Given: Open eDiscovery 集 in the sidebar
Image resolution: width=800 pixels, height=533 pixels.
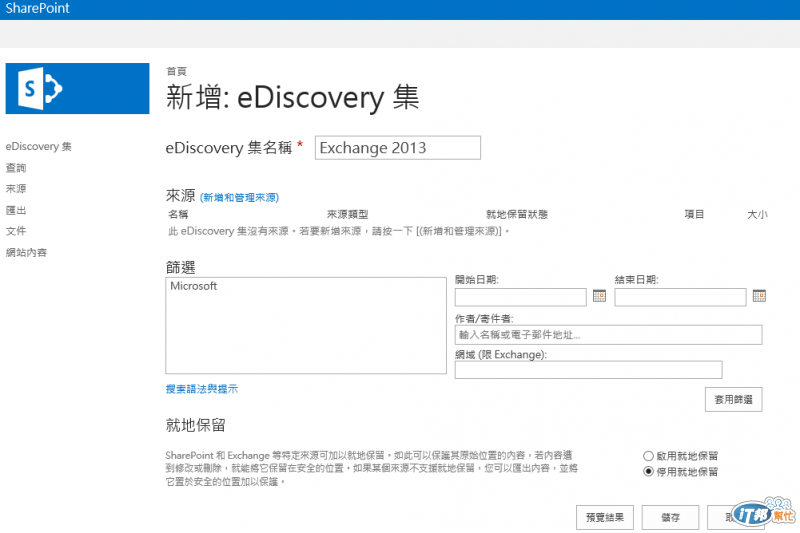Looking at the screenshot, I should [38, 146].
